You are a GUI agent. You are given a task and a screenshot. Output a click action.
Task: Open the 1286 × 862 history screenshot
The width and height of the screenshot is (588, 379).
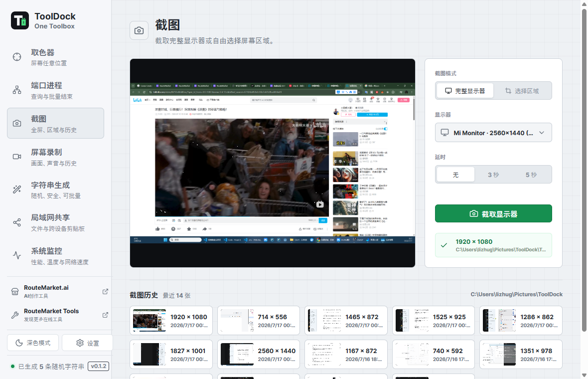click(x=521, y=321)
